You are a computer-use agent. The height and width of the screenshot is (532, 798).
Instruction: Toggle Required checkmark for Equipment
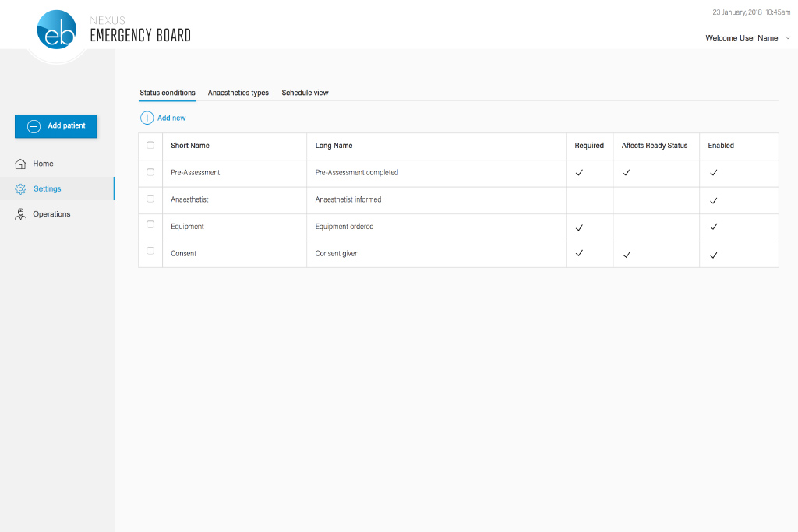579,228
